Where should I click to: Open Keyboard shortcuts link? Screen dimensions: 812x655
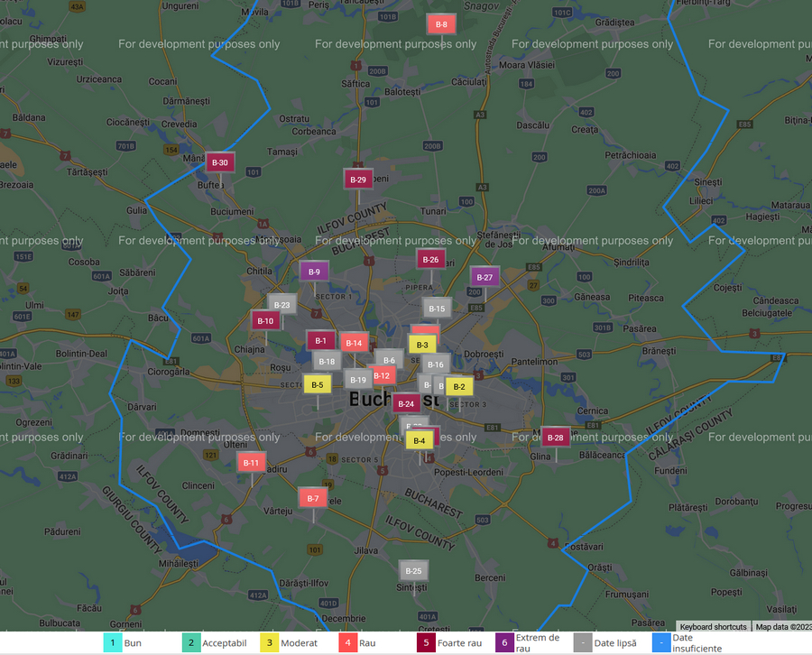(x=713, y=627)
